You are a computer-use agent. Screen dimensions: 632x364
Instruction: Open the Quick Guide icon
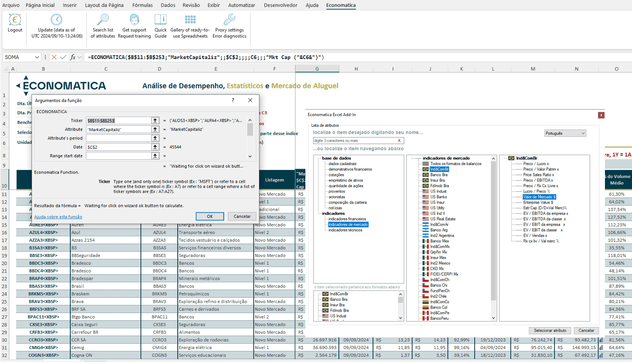161,20
